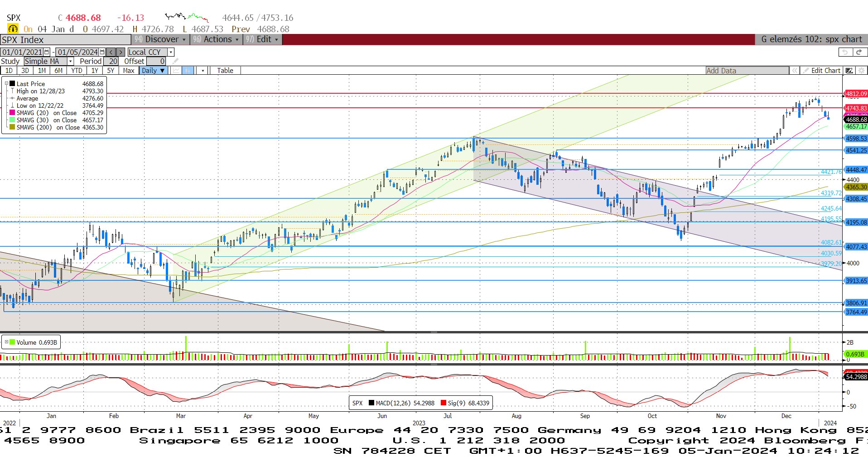Select the 6M range tab
This screenshot has width=868, height=476.
coord(58,70)
